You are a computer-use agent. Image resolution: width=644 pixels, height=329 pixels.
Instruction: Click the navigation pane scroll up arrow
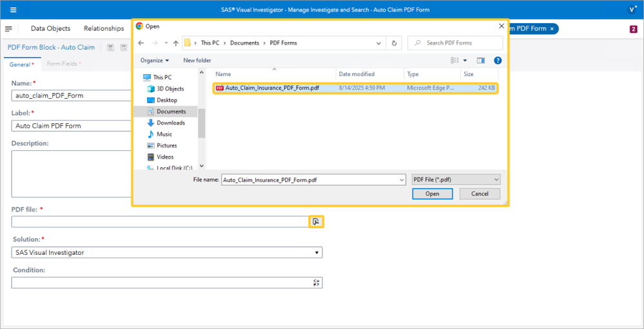pyautogui.click(x=201, y=73)
